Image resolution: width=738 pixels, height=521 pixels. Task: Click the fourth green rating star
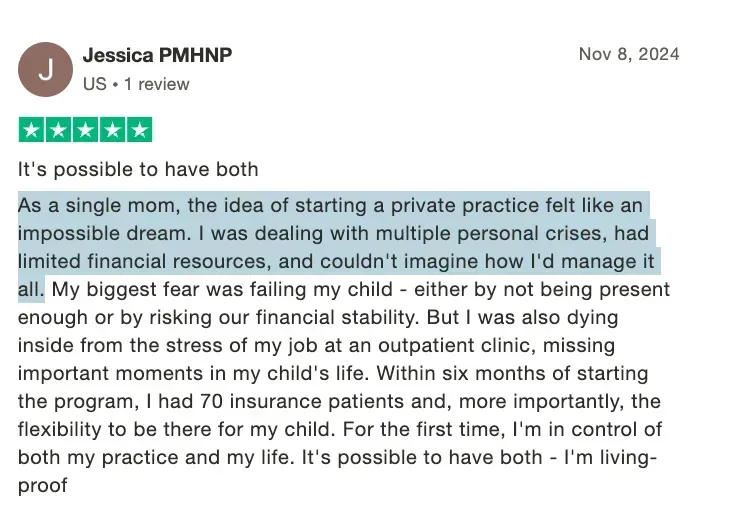click(x=113, y=130)
